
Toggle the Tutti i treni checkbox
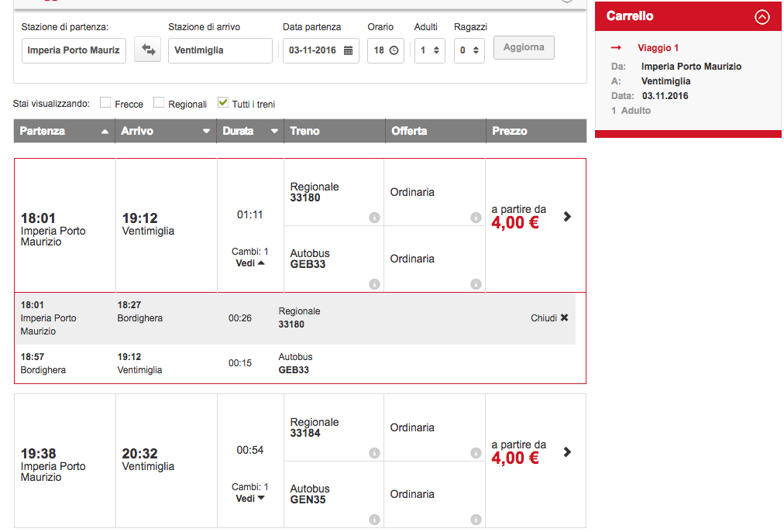tap(223, 102)
